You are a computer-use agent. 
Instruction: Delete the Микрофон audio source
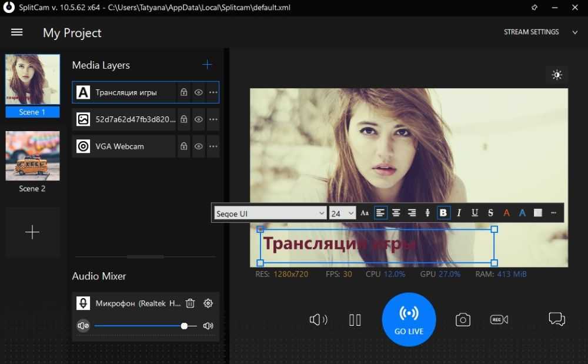pyautogui.click(x=190, y=303)
